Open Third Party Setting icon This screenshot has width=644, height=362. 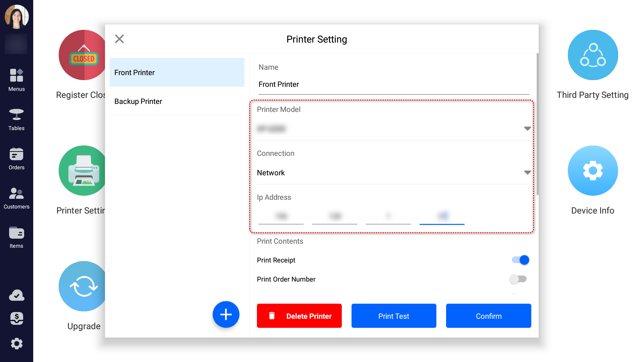pos(593,55)
